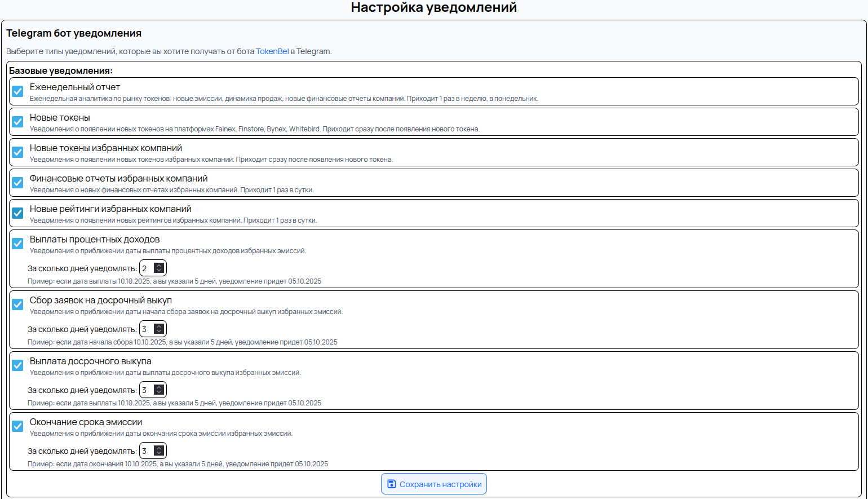This screenshot has height=499, width=868.
Task: Open the TokenBel bot link
Action: 272,51
